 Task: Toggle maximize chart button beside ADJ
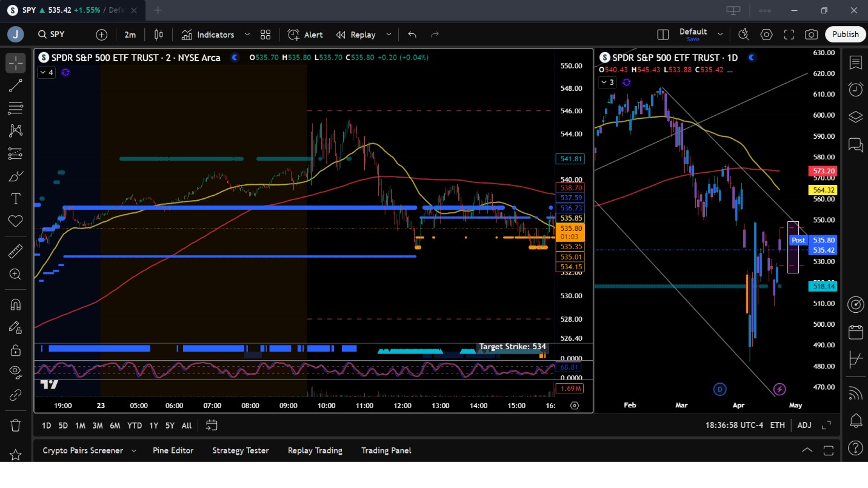826,425
